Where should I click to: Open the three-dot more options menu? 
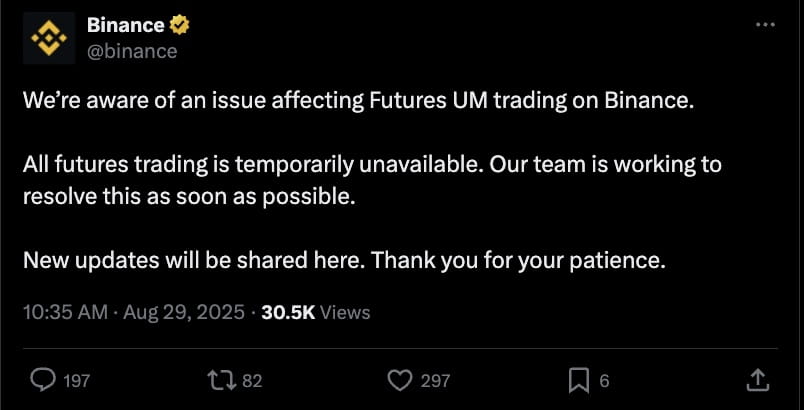coord(766,24)
